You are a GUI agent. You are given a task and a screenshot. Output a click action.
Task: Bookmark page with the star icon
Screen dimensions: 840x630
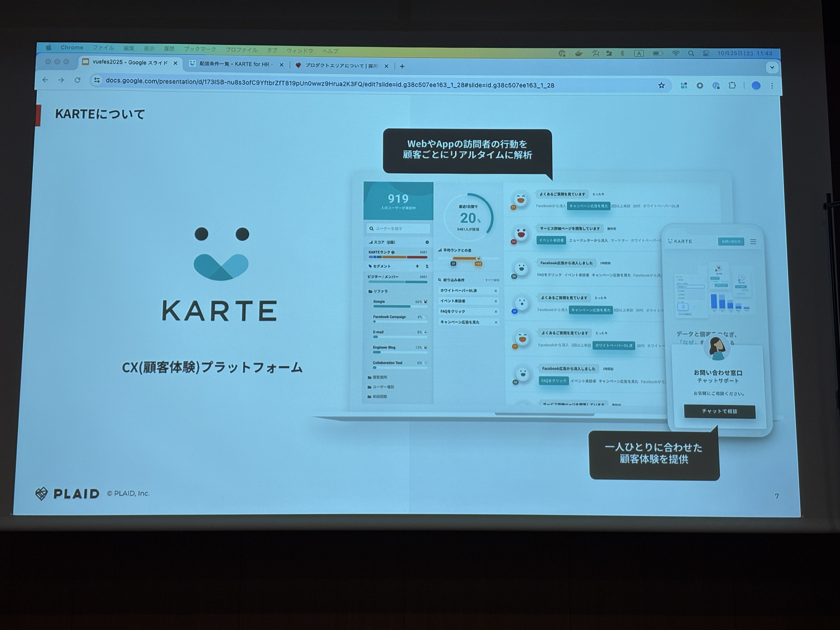661,85
